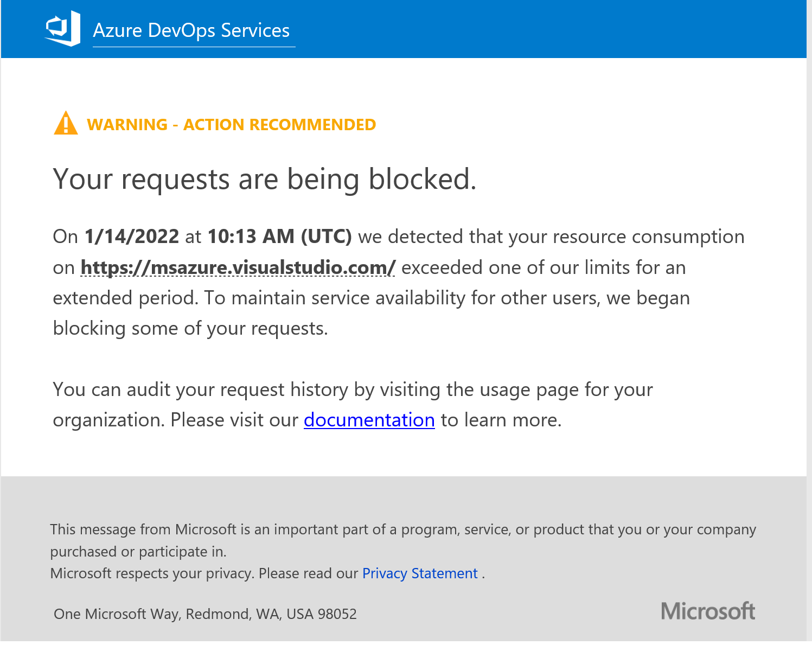Screen dimensions: 812x645
Task: Open the Azure DevOps Services header link
Action: click(x=191, y=31)
